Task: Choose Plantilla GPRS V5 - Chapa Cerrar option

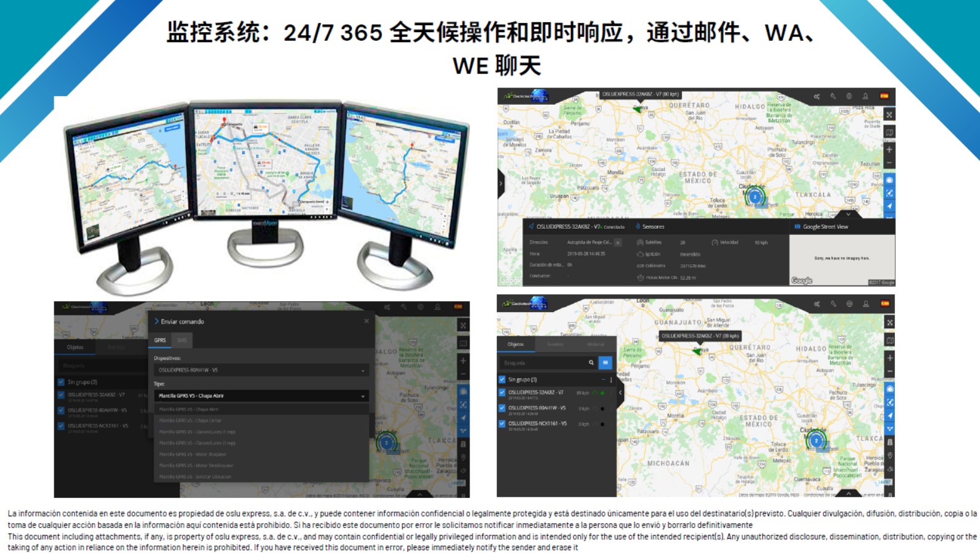Action: (262, 421)
